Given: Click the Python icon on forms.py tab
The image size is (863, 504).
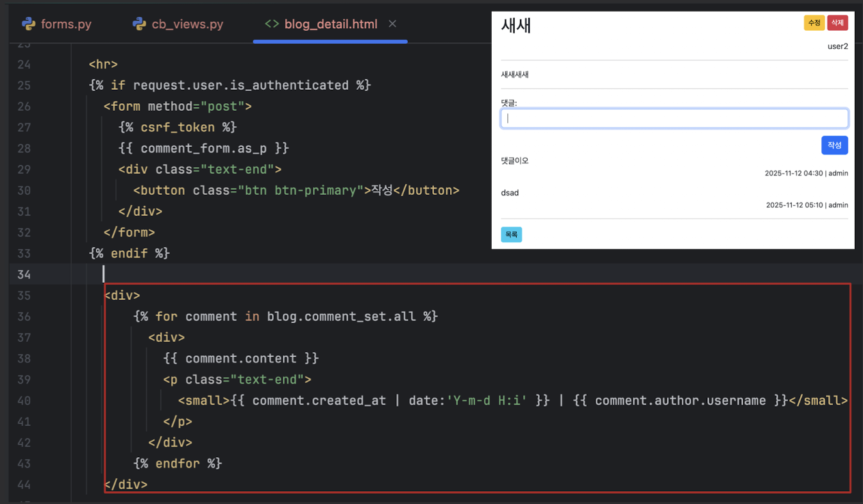Looking at the screenshot, I should click(28, 24).
